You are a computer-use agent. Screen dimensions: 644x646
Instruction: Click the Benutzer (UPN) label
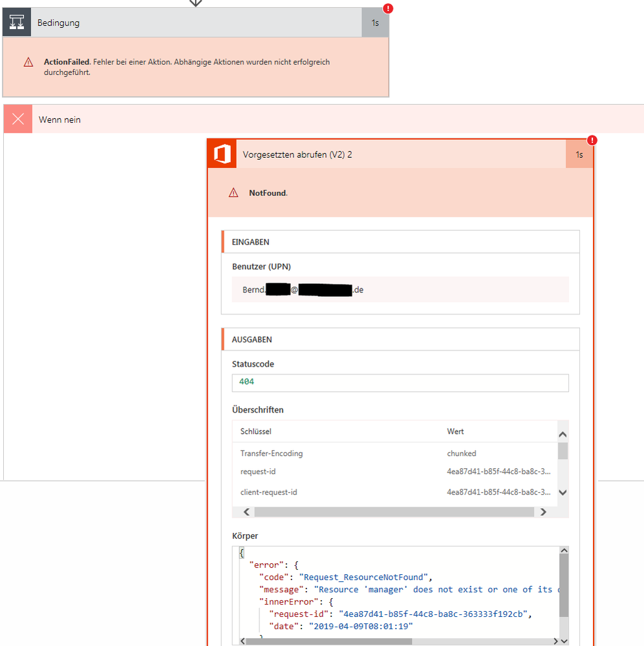point(261,266)
